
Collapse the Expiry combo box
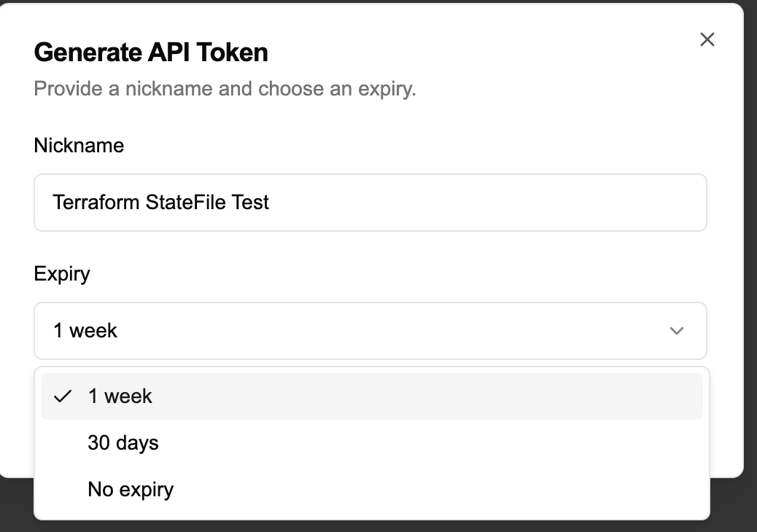tap(370, 331)
